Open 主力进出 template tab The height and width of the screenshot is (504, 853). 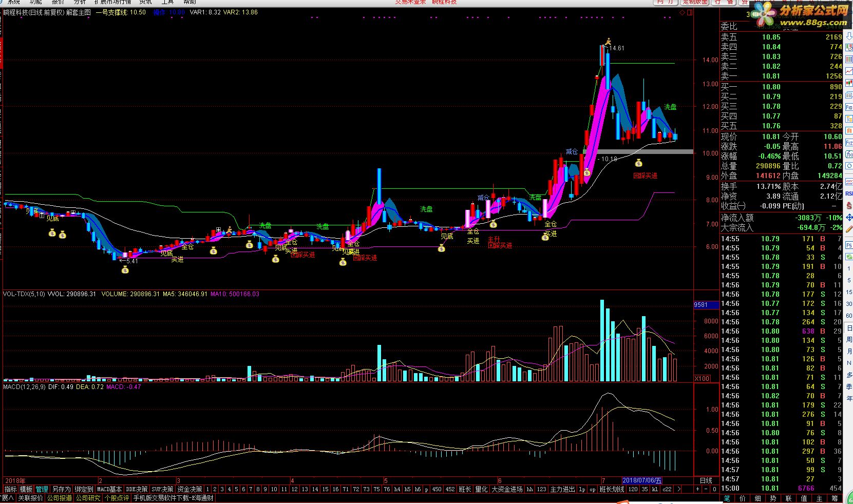pos(562,489)
